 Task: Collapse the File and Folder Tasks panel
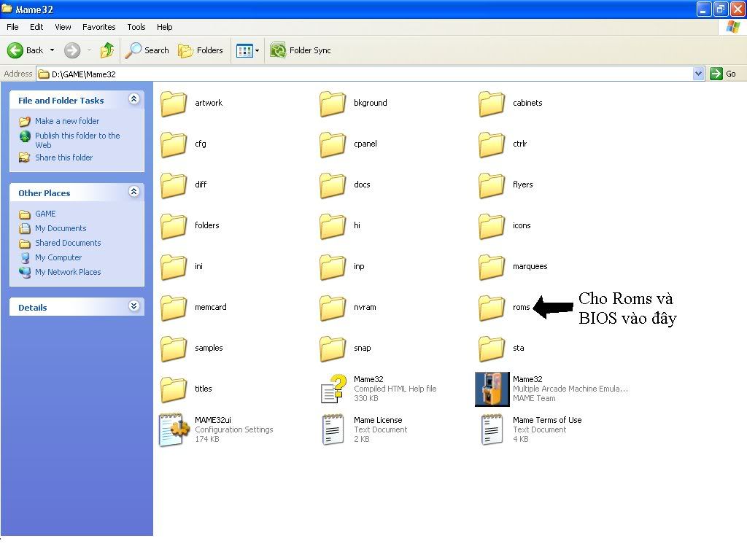pos(134,99)
